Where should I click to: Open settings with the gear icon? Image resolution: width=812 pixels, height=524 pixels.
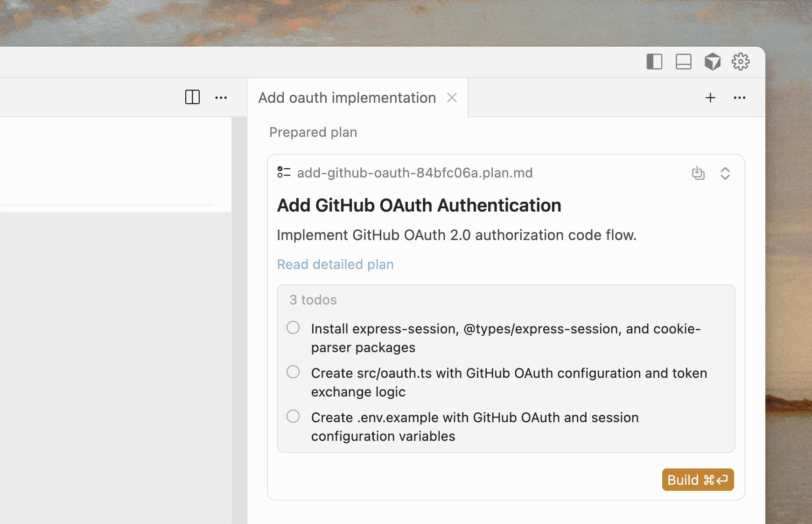[741, 62]
